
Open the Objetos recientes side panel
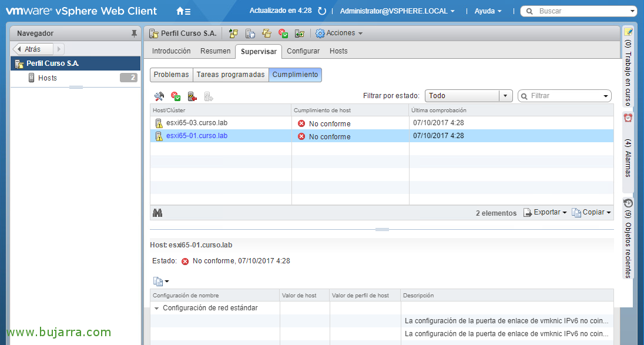coord(628,238)
